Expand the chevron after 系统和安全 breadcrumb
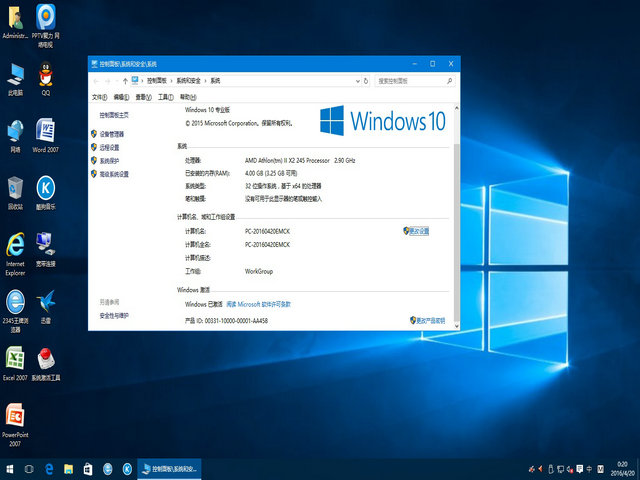This screenshot has width=640, height=480. 205,81
